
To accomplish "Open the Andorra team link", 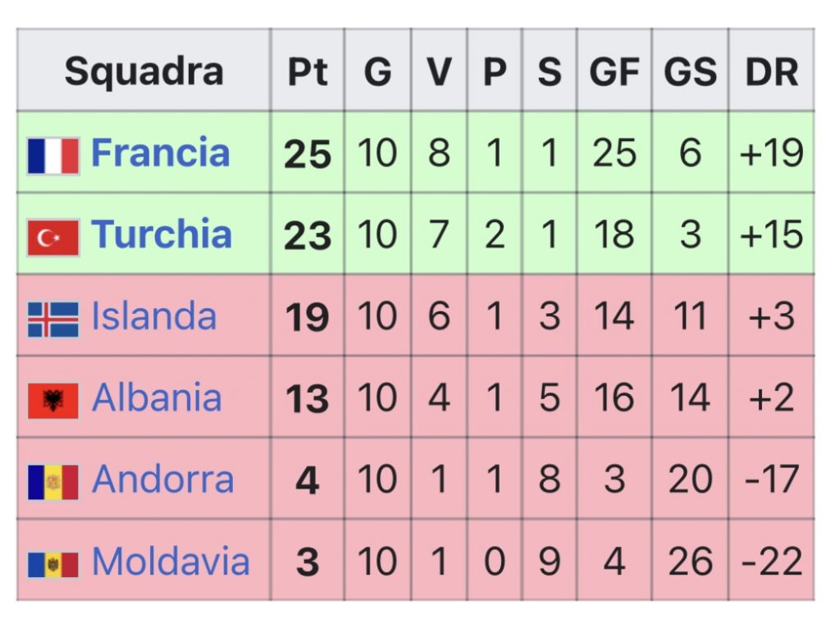I will tap(163, 479).
